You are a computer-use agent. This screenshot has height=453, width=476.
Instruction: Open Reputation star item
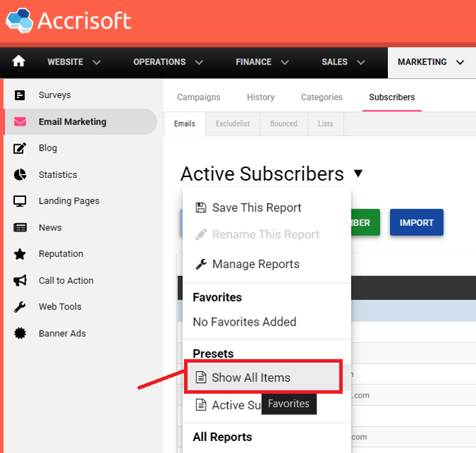[x=60, y=254]
